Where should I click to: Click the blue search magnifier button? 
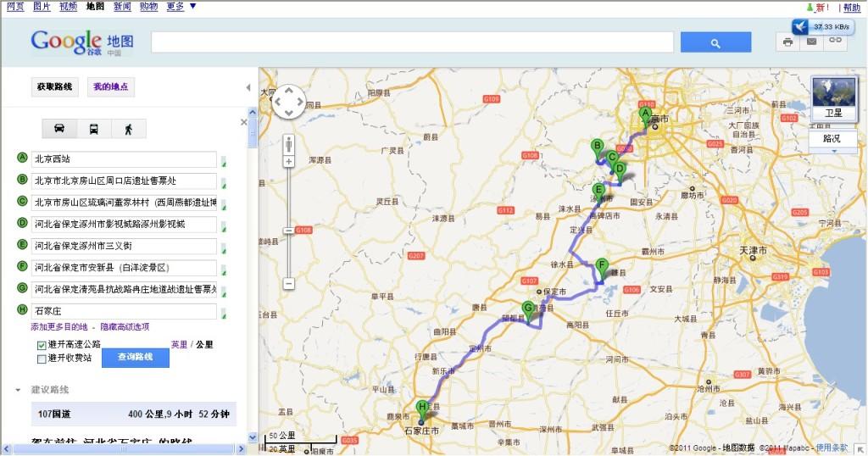(x=715, y=42)
